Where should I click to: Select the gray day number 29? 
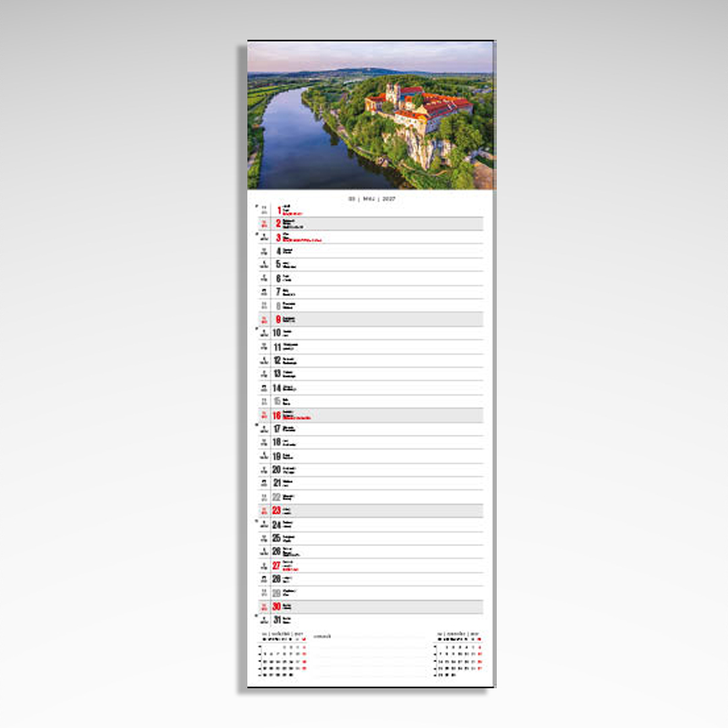[x=277, y=593]
